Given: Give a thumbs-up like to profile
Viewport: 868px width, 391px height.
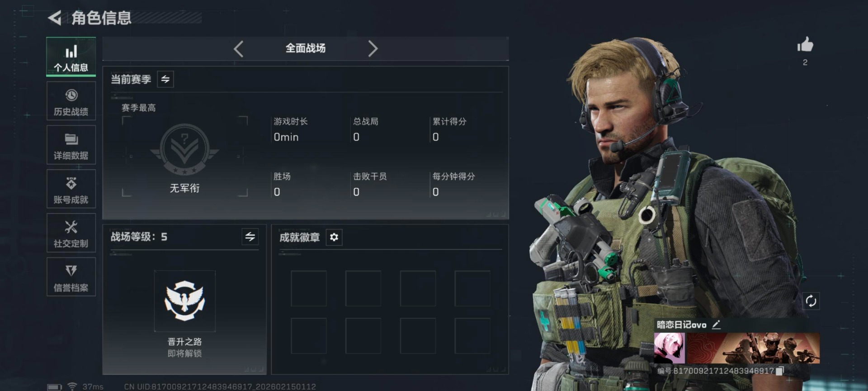Looking at the screenshot, I should (805, 44).
